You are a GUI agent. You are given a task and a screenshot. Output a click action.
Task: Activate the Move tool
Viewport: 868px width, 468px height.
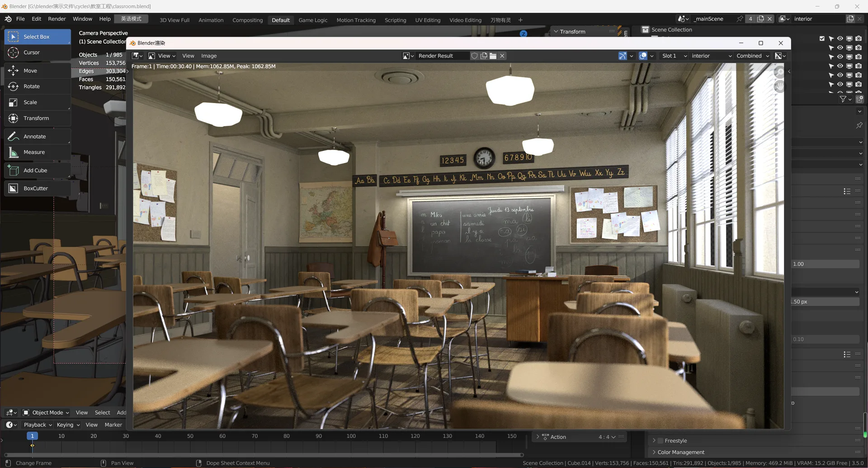click(x=38, y=71)
